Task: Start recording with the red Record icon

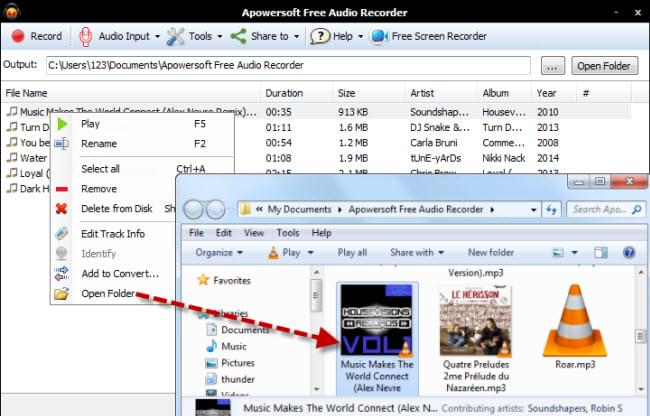Action: coord(18,36)
